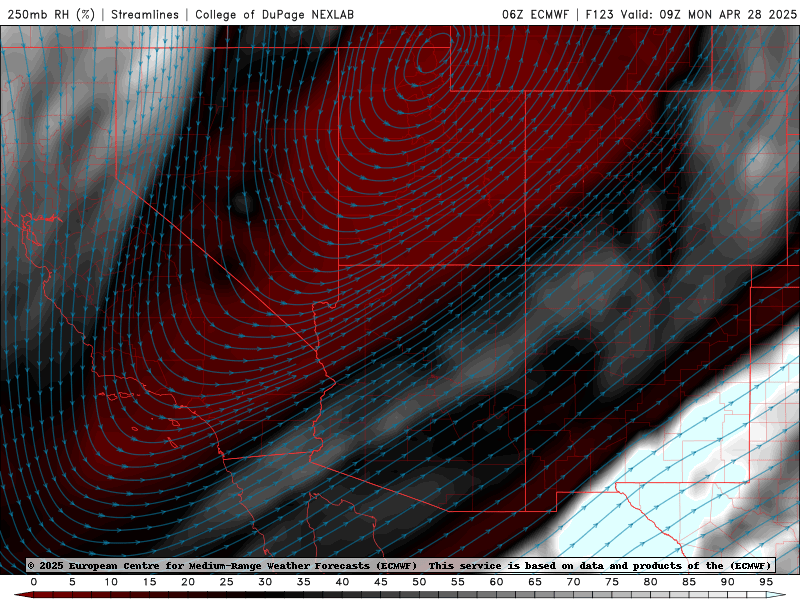Click the '0' value on color scale
The image size is (800, 600).
click(34, 582)
